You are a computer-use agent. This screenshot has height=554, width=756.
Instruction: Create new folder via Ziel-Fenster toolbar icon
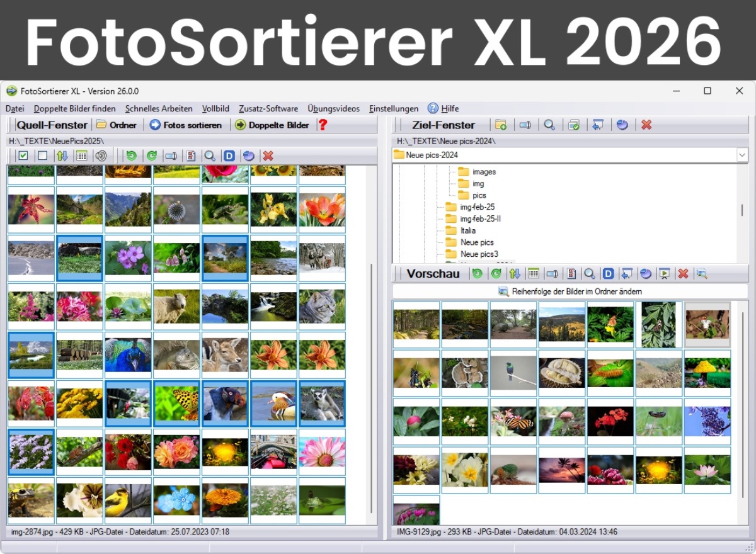pyautogui.click(x=501, y=125)
